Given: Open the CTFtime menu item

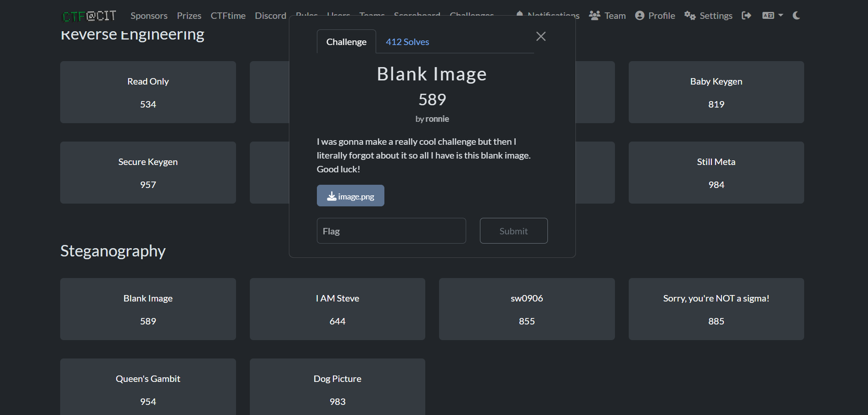Looking at the screenshot, I should [228, 15].
